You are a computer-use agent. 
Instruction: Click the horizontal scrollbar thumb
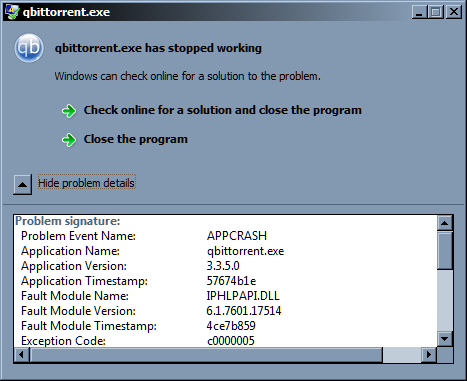(206, 354)
